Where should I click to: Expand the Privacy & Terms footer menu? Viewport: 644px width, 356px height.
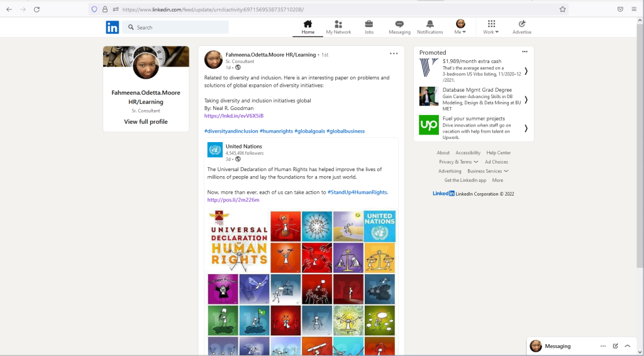458,162
